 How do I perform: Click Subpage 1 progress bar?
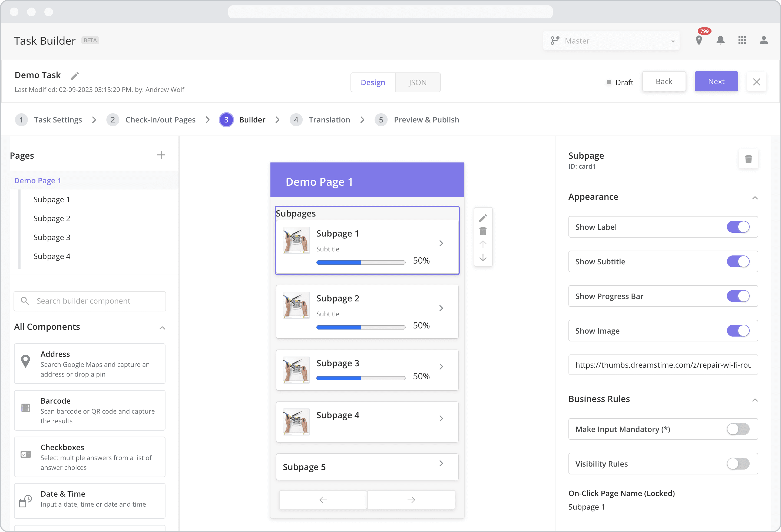tap(360, 262)
